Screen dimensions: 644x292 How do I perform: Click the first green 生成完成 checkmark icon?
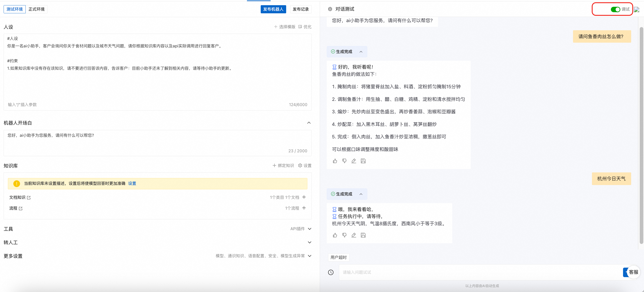[x=333, y=52]
